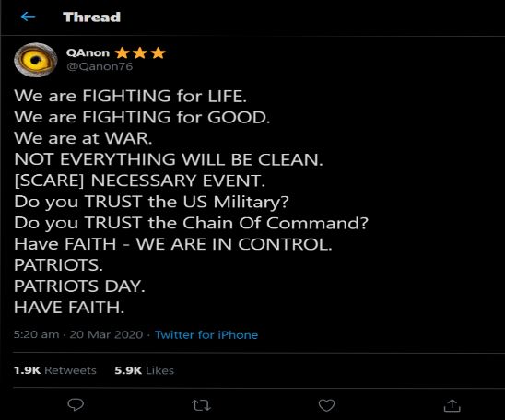Viewport: 505px width, 420px height.
Task: Click the reply speech bubble icon
Action: [76, 405]
